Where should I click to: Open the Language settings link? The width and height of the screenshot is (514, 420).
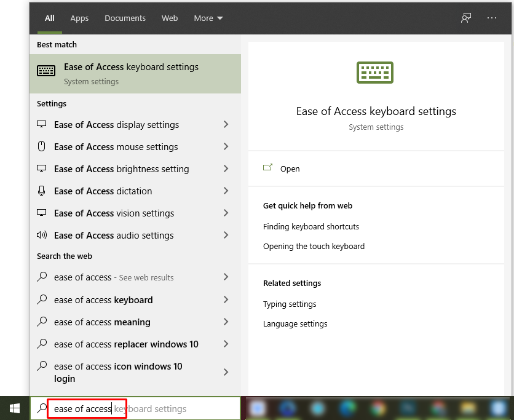click(x=295, y=324)
